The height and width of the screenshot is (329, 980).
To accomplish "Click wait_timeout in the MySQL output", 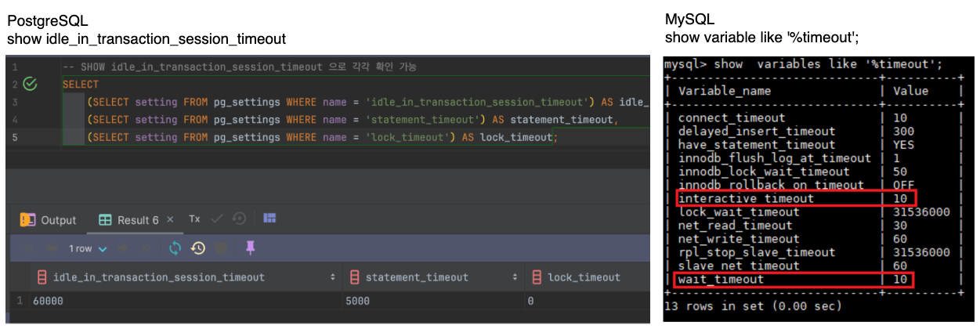I will 721,279.
